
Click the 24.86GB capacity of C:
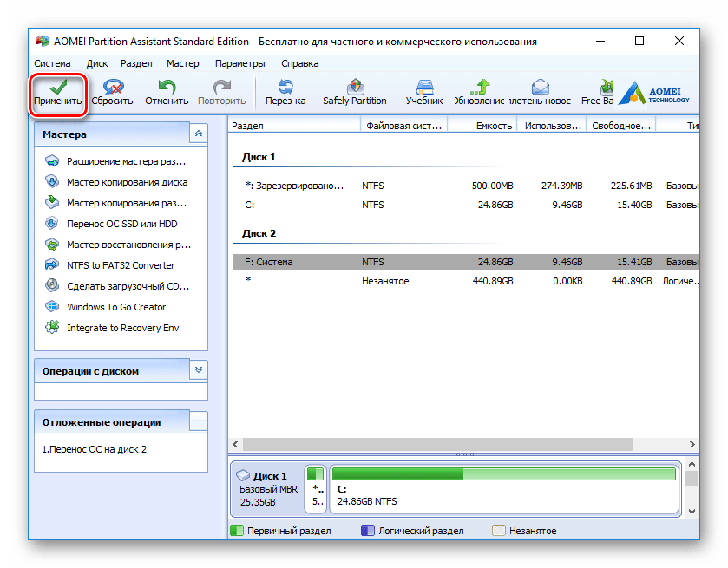point(495,205)
